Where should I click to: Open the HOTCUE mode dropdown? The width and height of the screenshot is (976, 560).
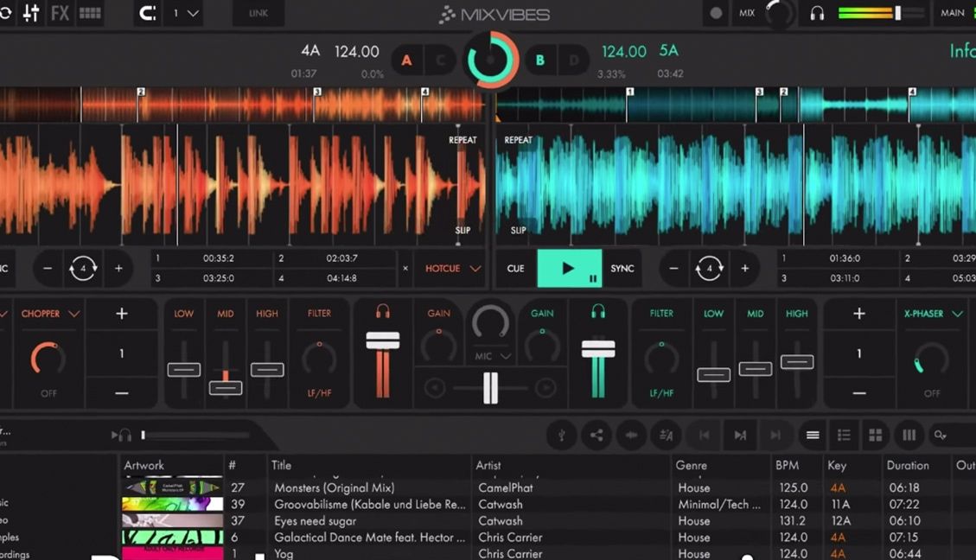pos(452,268)
